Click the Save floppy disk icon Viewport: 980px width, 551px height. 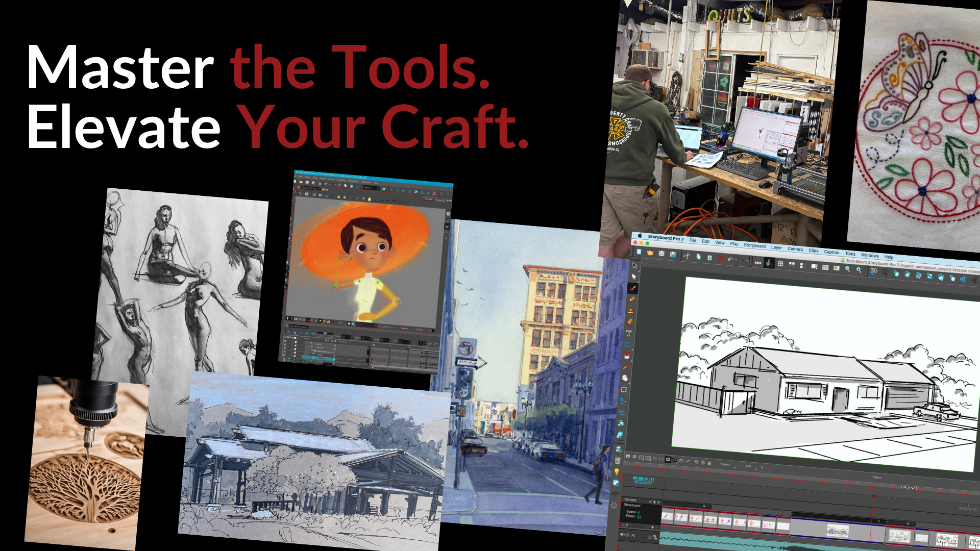point(661,254)
